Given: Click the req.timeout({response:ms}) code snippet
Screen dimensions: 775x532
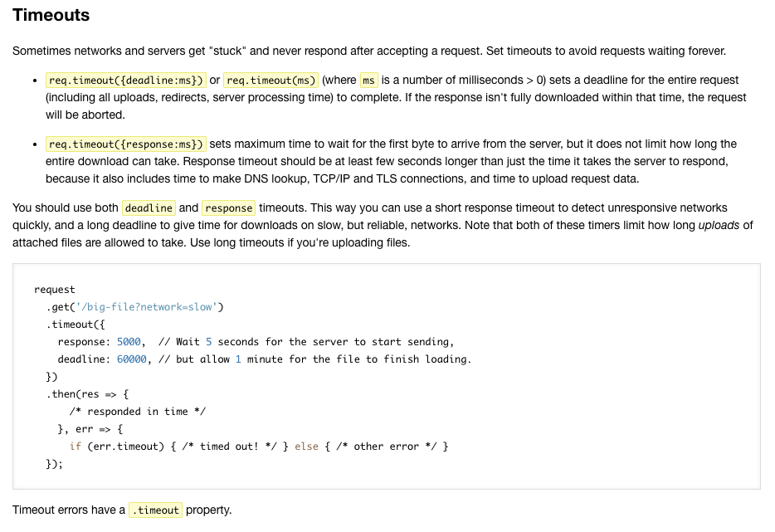Looking at the screenshot, I should (125, 144).
